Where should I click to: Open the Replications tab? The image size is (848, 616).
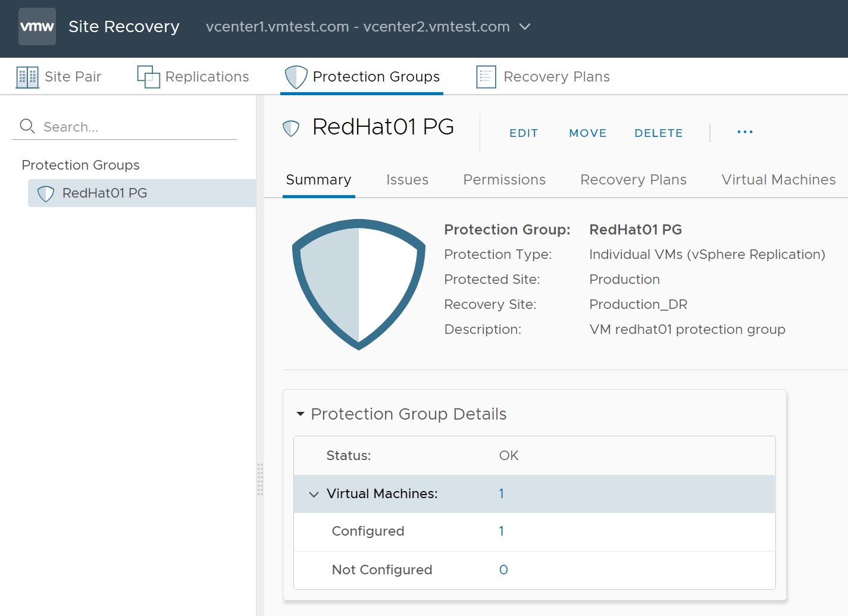point(193,77)
